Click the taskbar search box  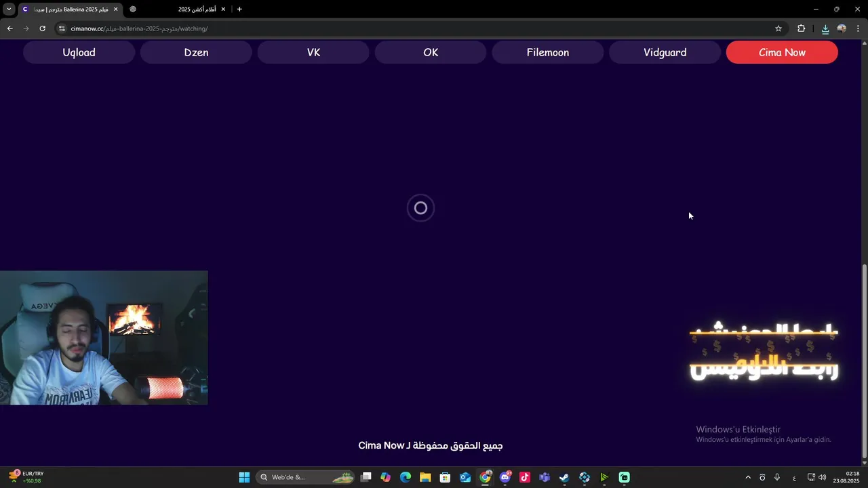point(306,477)
